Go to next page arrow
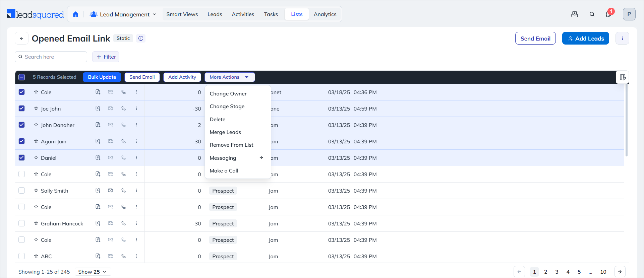Viewport: 644px width, 278px height. [x=620, y=272]
